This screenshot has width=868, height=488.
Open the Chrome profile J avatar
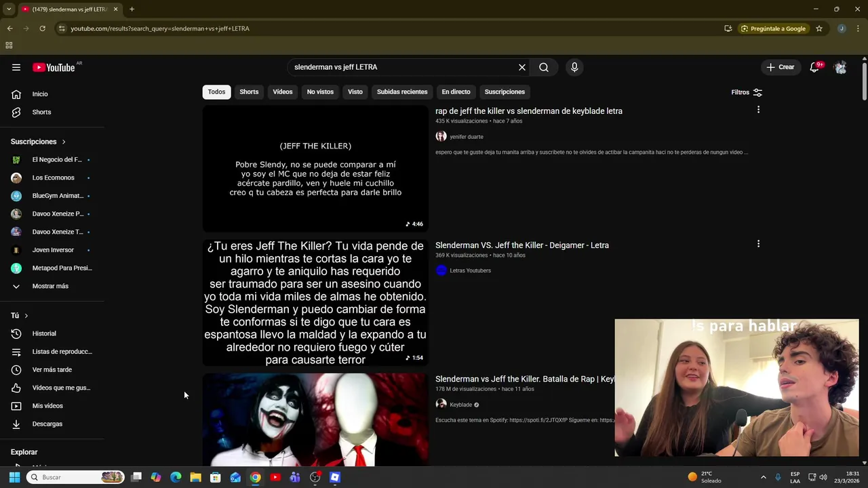[842, 28]
